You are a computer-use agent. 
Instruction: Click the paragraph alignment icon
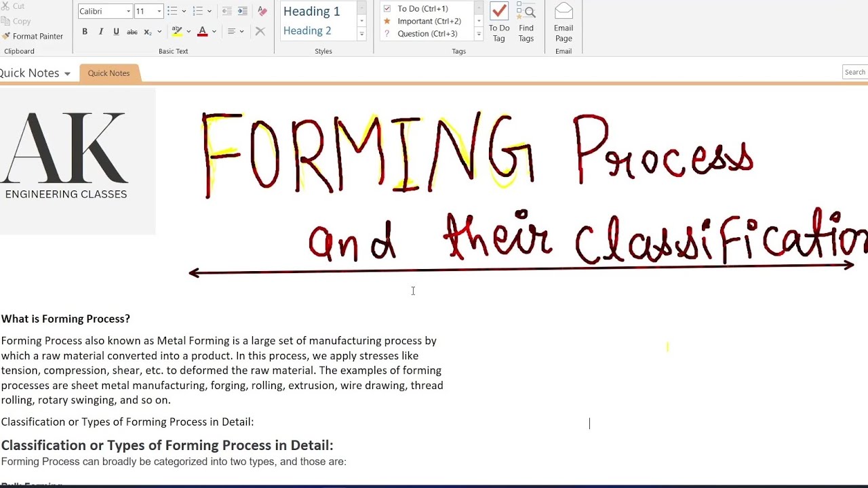click(231, 31)
